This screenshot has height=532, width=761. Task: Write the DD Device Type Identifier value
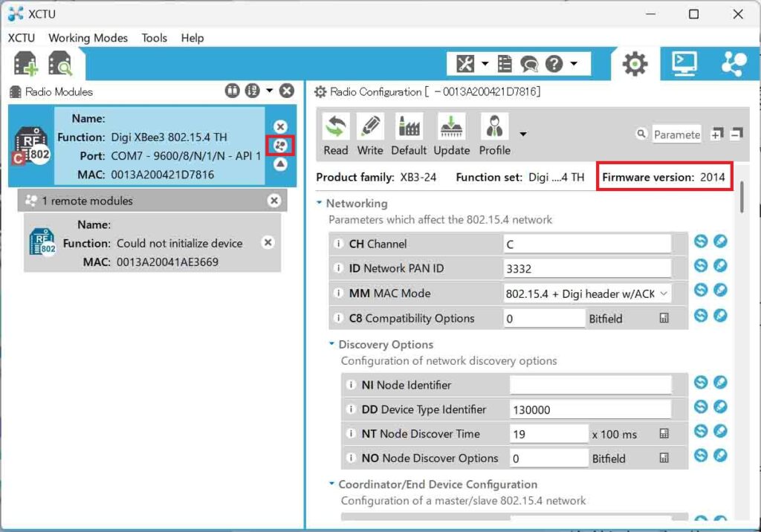click(720, 406)
